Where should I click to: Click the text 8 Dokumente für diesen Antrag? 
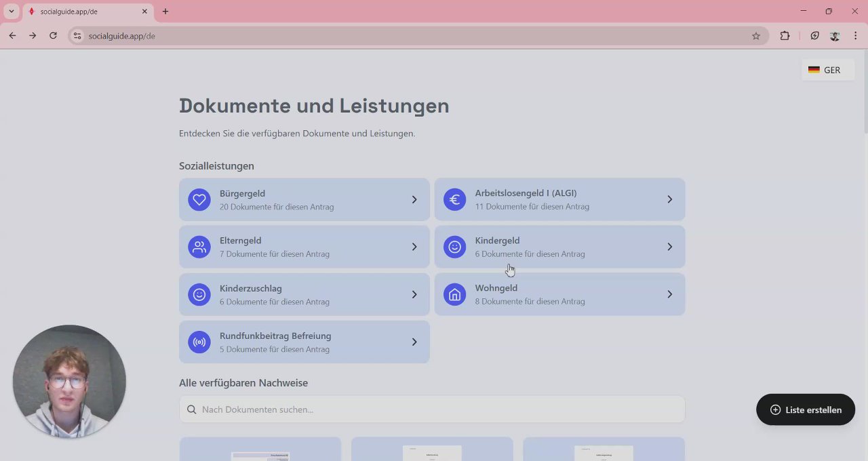[530, 302]
